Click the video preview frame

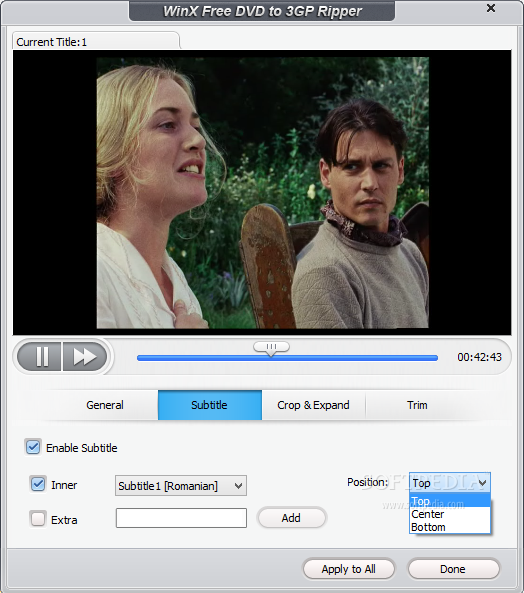point(262,192)
